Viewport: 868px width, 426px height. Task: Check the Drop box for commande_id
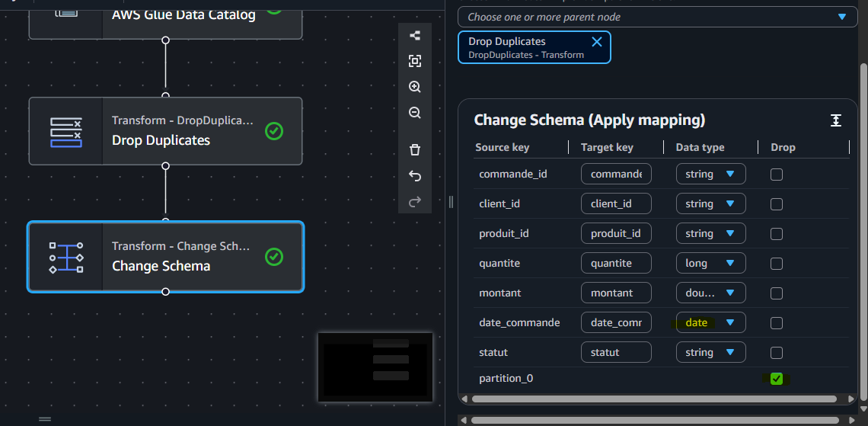click(x=777, y=175)
